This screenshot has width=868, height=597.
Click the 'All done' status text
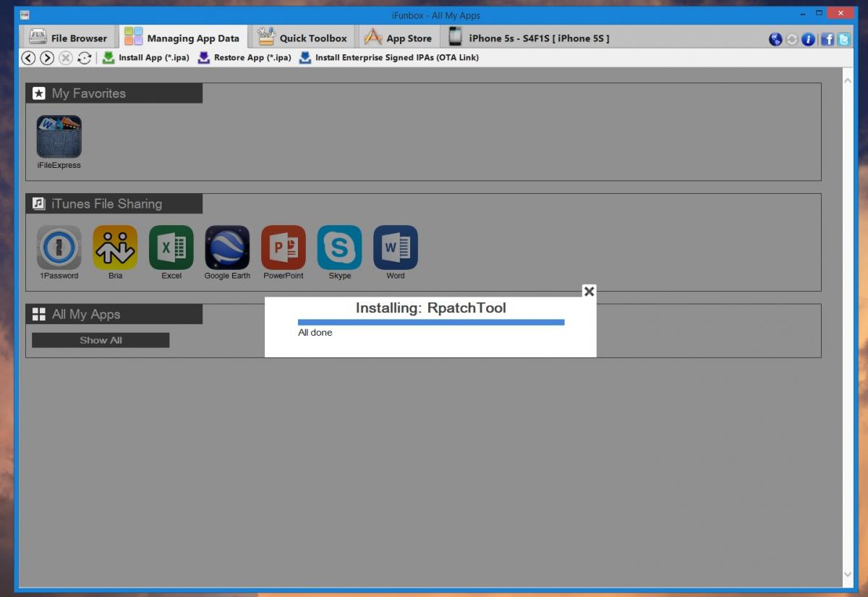(x=315, y=333)
